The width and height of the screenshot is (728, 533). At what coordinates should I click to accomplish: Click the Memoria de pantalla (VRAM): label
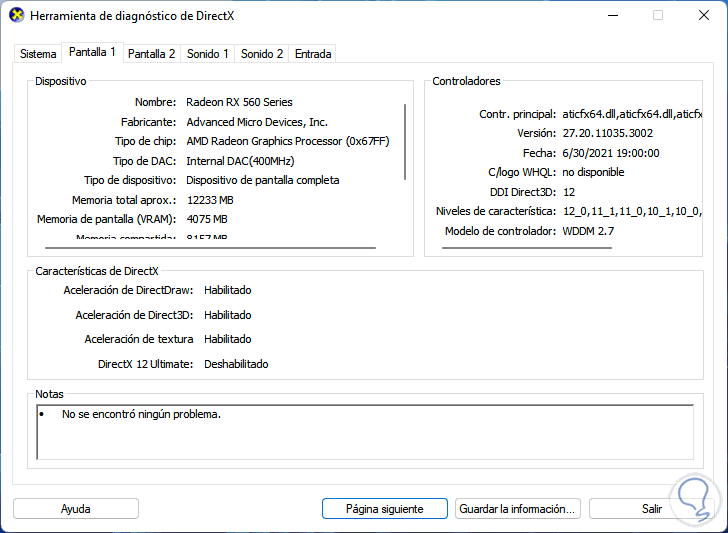pos(107,219)
